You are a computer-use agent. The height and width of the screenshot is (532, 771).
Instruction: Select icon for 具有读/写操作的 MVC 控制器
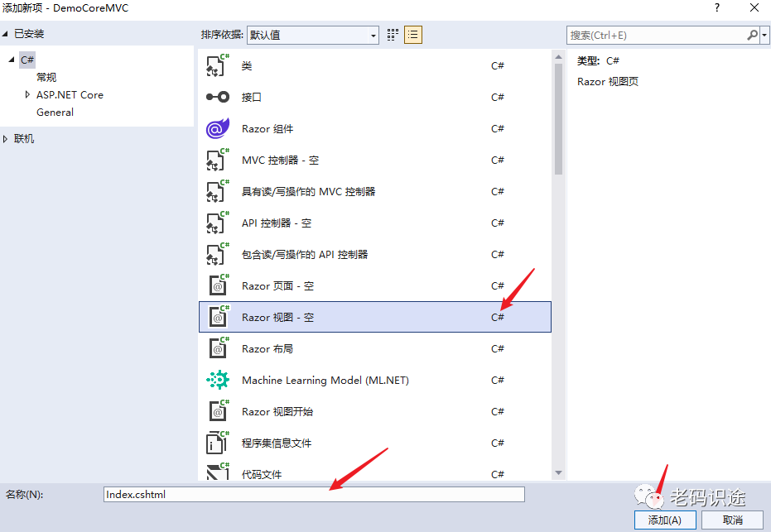coord(217,191)
